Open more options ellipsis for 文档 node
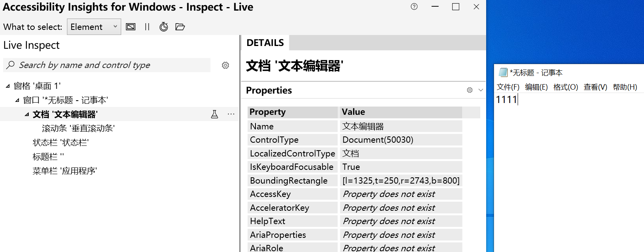Image resolution: width=644 pixels, height=252 pixels. (231, 114)
